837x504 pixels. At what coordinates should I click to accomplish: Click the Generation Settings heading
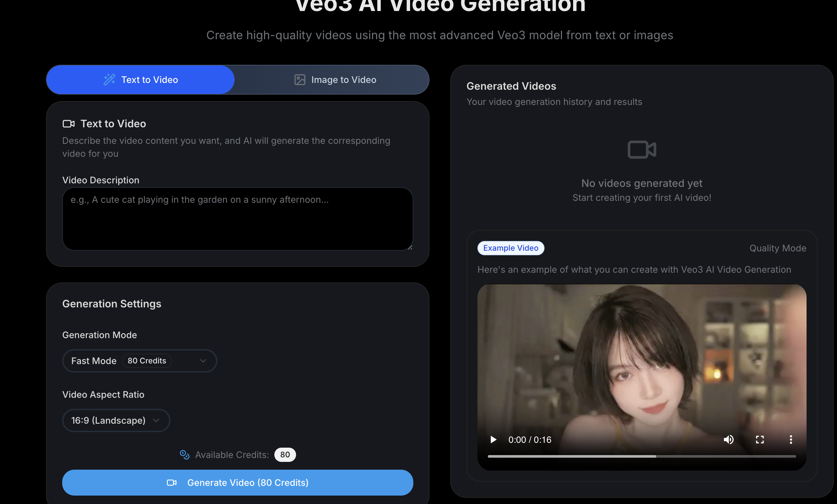(x=112, y=304)
